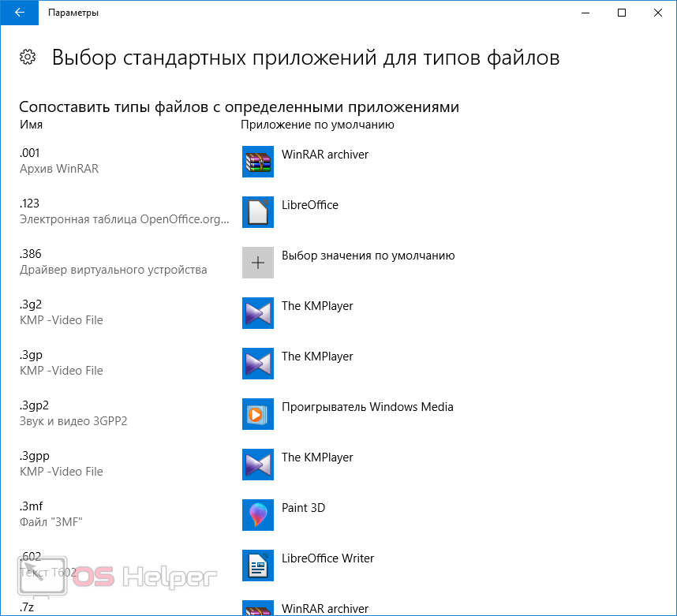Choose the KMPlayer icon for .3gpp files
This screenshot has width=677, height=616.
click(x=258, y=465)
